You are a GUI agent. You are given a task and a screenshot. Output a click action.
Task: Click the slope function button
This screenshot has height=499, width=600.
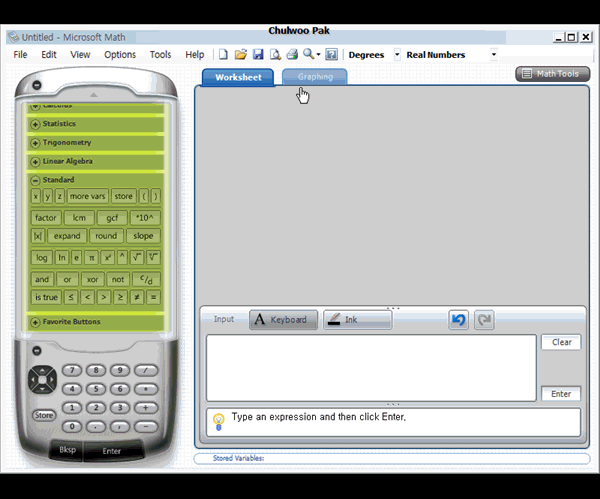point(143,236)
